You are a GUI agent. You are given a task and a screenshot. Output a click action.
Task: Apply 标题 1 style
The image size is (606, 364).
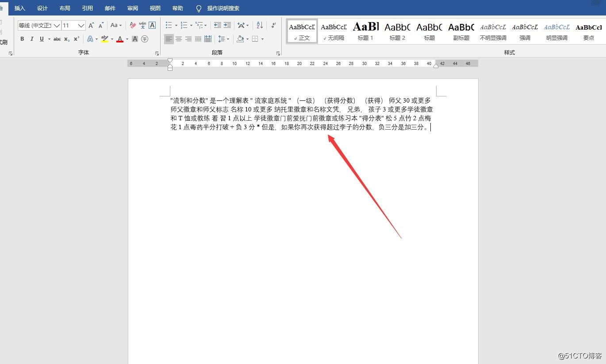[365, 31]
